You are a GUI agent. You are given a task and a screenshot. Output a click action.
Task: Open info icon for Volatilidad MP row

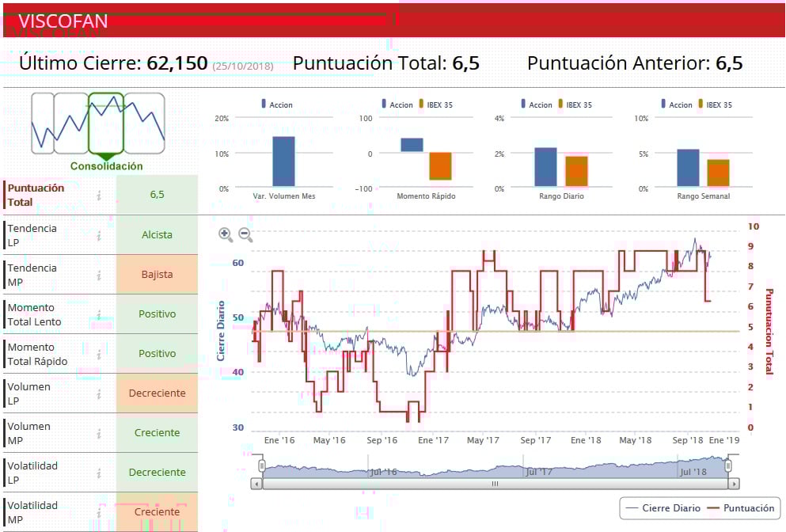99,513
